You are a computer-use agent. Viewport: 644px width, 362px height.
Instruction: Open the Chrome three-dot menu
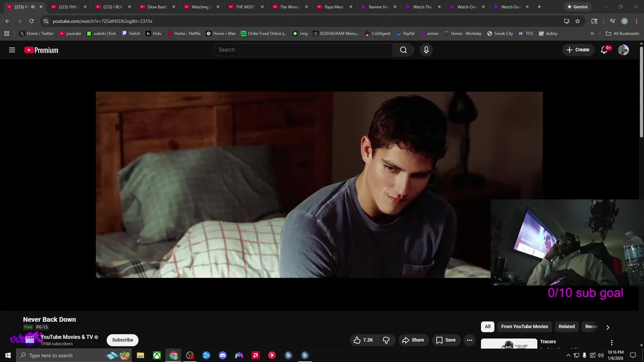coord(635,21)
